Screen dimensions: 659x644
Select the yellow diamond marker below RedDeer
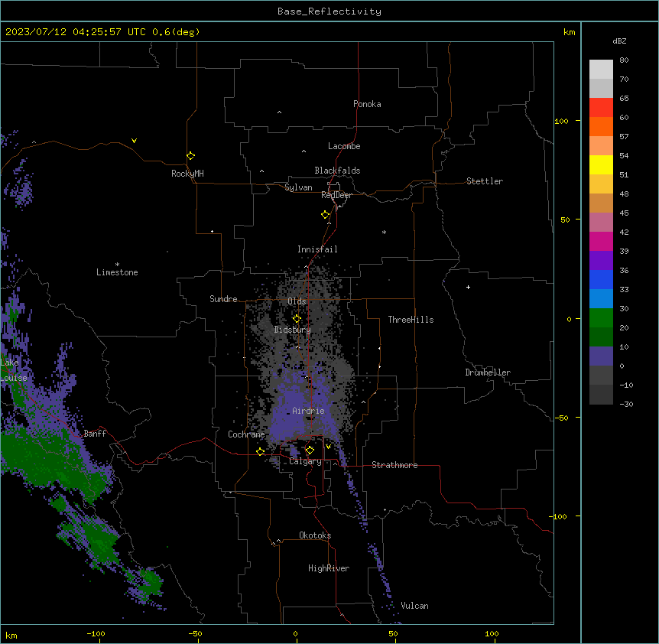click(326, 215)
